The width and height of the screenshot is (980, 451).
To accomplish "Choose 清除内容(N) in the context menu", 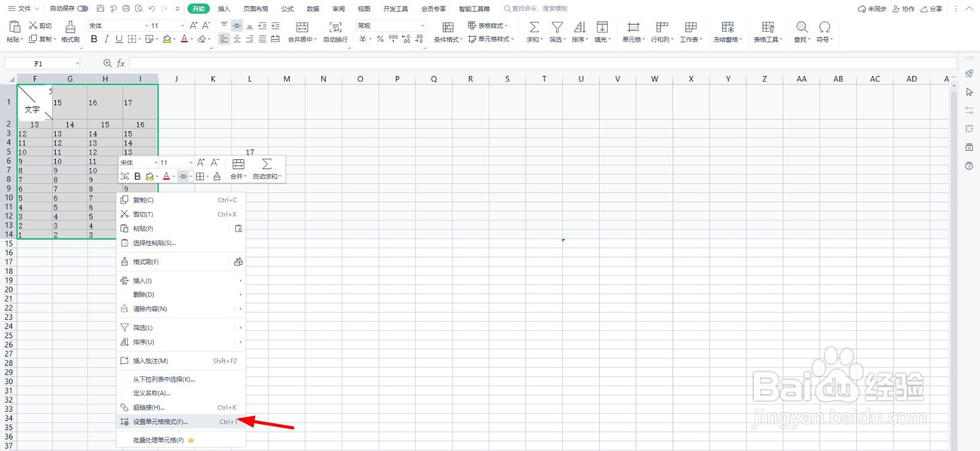I will (x=181, y=309).
